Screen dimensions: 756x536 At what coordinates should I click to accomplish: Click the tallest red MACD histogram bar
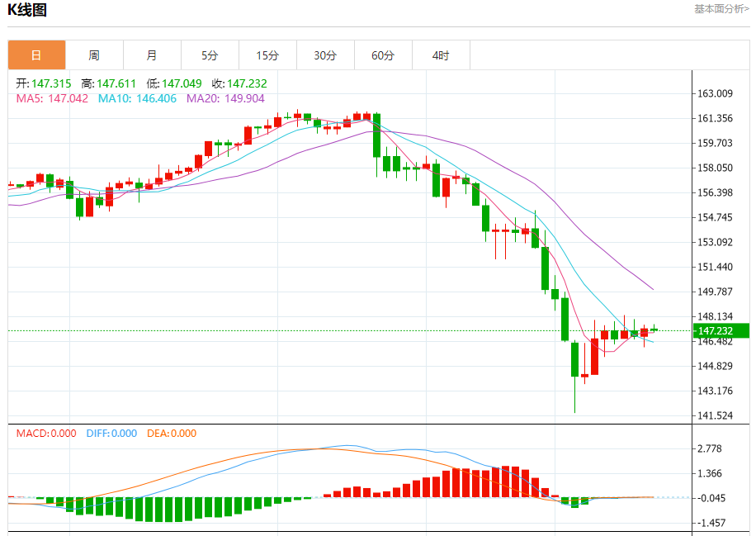[x=506, y=481]
